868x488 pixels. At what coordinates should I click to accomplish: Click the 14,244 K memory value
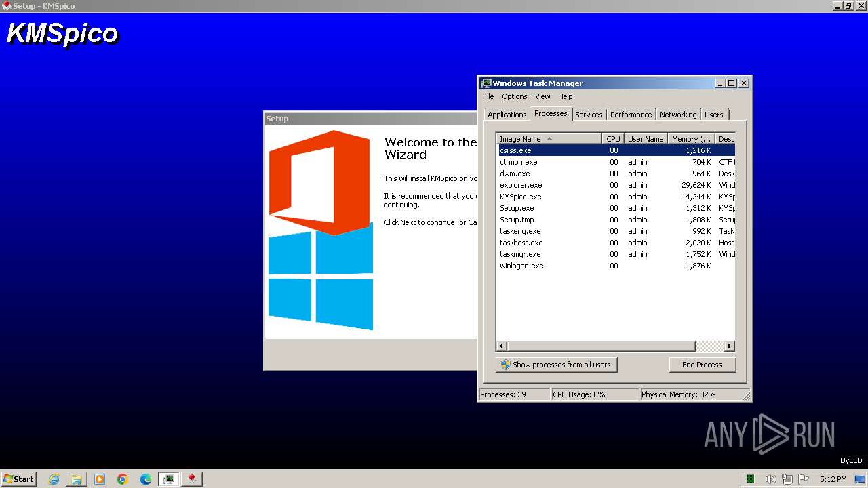pos(696,197)
